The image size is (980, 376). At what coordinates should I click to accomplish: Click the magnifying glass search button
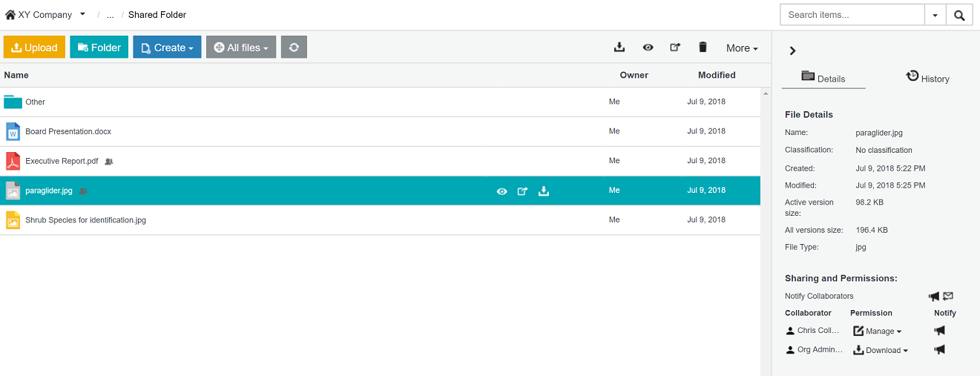(x=959, y=15)
